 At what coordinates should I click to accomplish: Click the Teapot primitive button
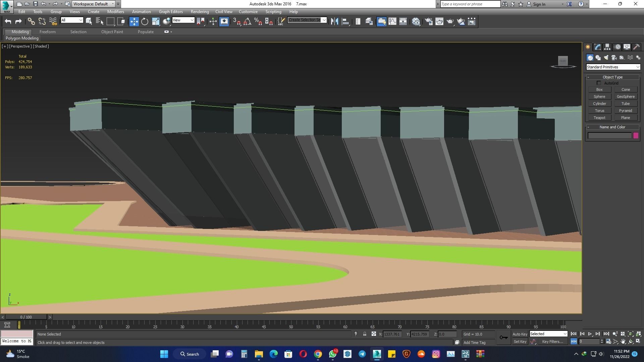[599, 118]
